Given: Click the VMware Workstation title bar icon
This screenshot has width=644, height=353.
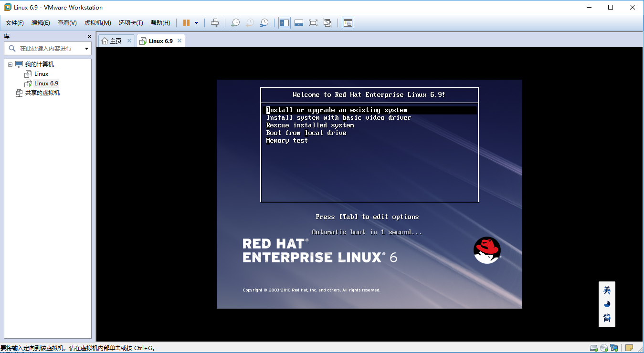Looking at the screenshot, I should click(8, 7).
